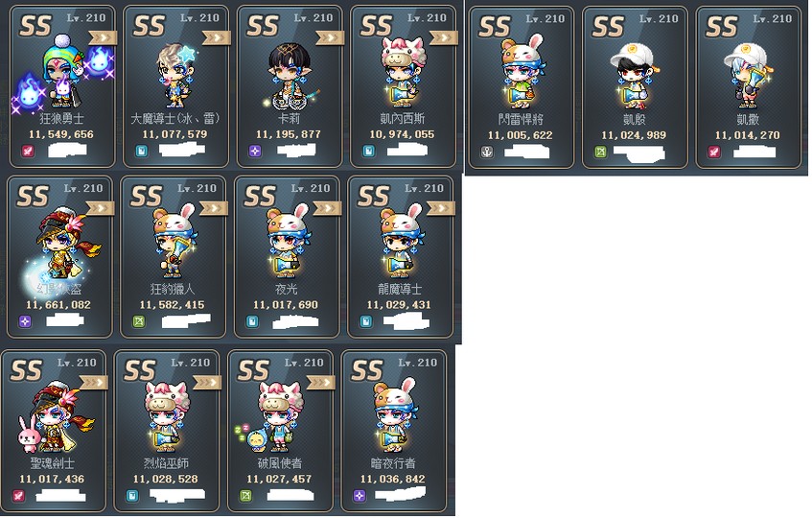Image resolution: width=812 pixels, height=518 pixels.
Task: Expand the arrow ribbon on 狂狼勇士 card
Action: [103, 37]
